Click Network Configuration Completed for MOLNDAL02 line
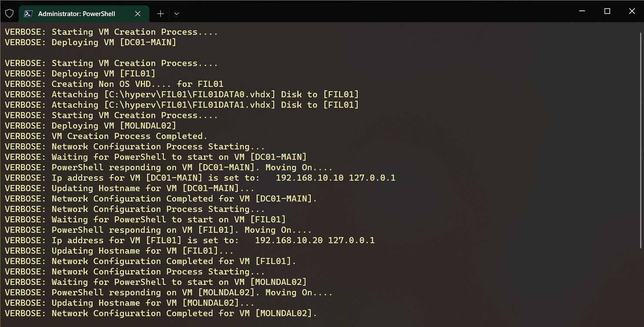 click(x=161, y=313)
